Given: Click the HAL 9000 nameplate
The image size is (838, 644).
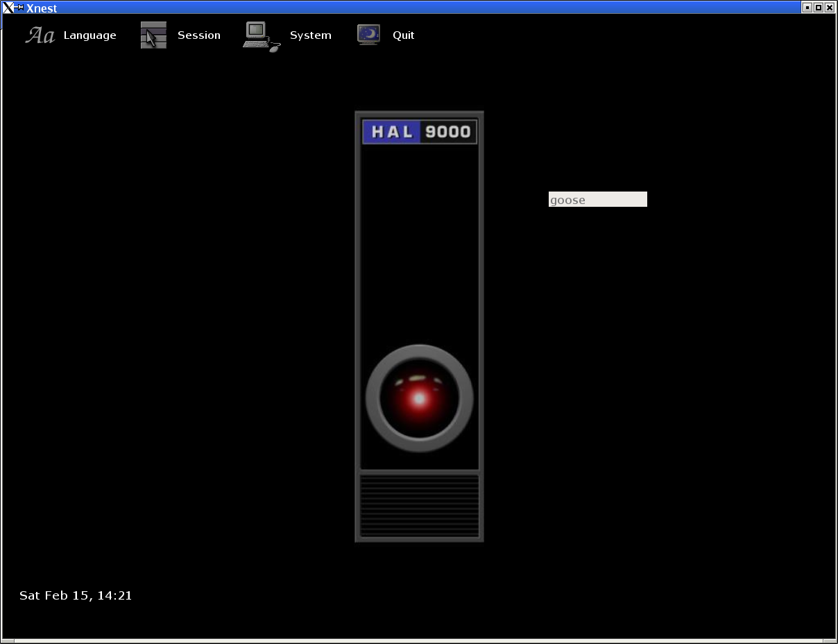Looking at the screenshot, I should coord(418,131).
